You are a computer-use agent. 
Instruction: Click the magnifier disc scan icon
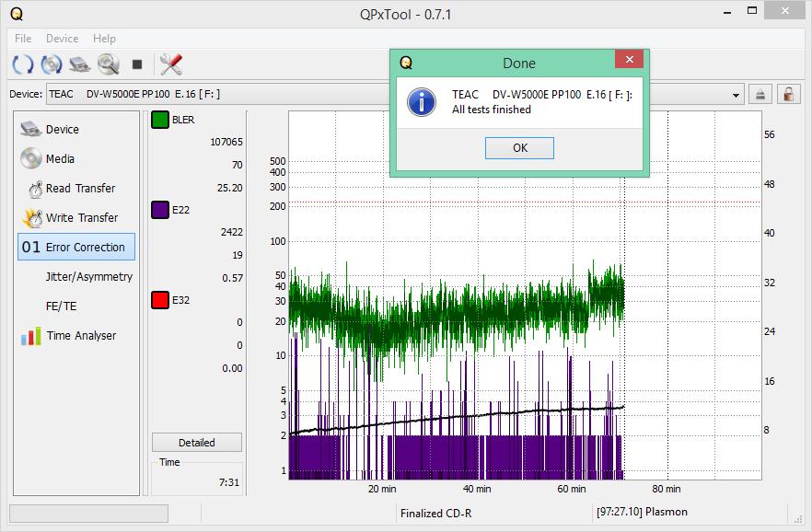point(109,64)
